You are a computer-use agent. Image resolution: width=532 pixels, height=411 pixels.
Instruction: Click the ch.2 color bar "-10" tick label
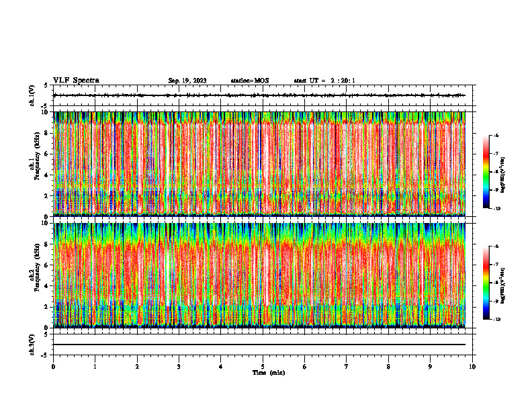pos(496,319)
